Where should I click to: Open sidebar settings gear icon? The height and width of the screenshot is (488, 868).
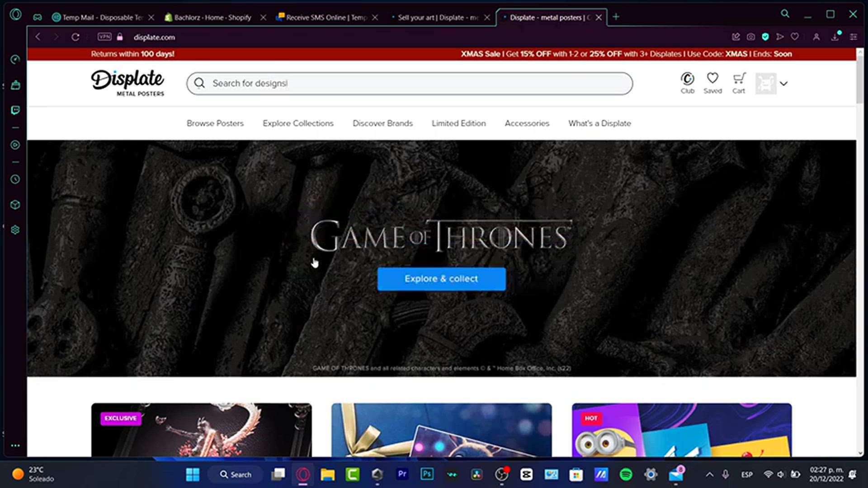(x=15, y=230)
